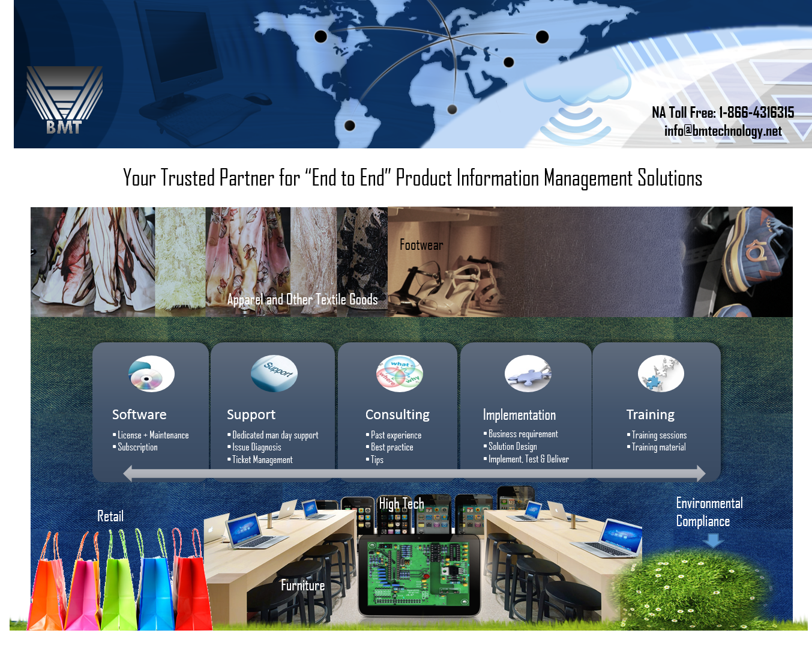The width and height of the screenshot is (812, 645).
Task: Open the Implementation heading
Action: [519, 415]
